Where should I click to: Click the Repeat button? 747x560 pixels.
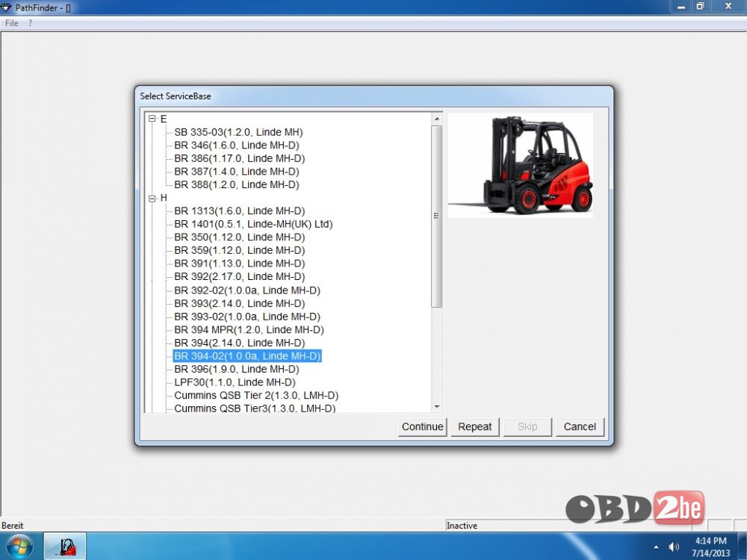[474, 426]
